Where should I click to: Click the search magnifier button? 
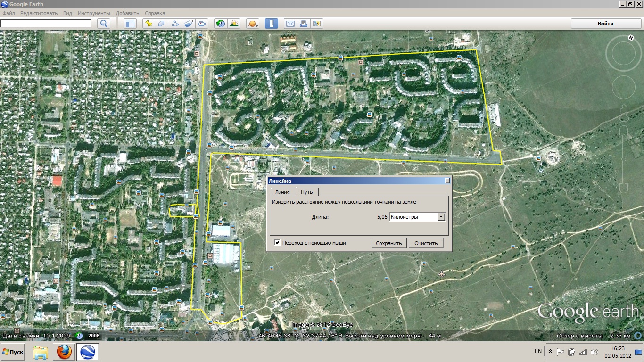click(104, 24)
